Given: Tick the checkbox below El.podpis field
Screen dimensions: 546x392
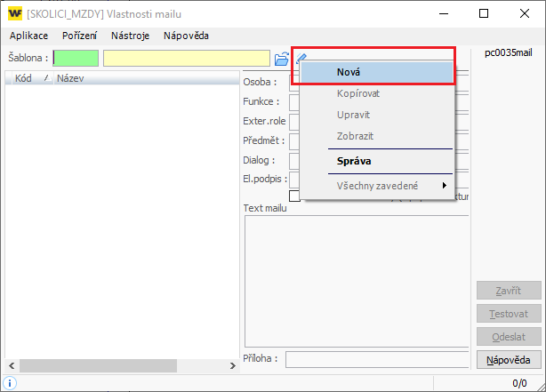Looking at the screenshot, I should pyautogui.click(x=294, y=196).
